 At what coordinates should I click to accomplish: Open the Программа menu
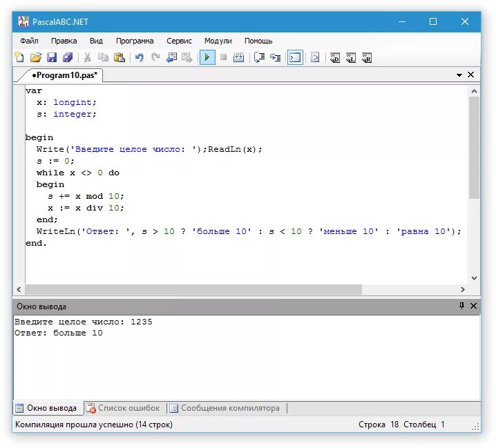pos(135,41)
